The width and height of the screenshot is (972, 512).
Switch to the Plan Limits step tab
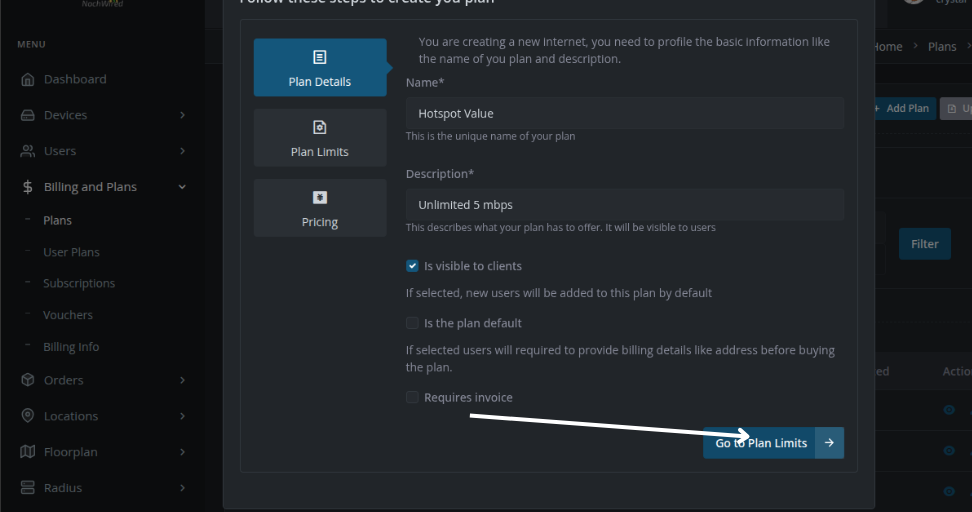(x=320, y=138)
